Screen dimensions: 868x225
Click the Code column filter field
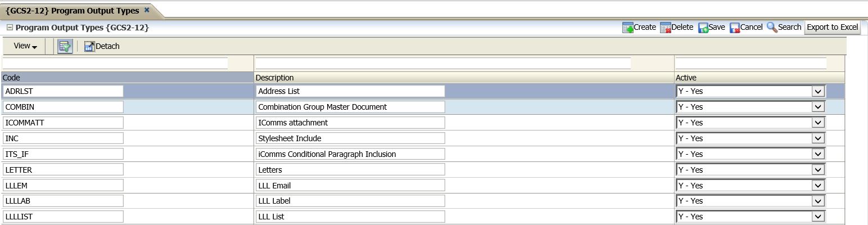pyautogui.click(x=115, y=63)
